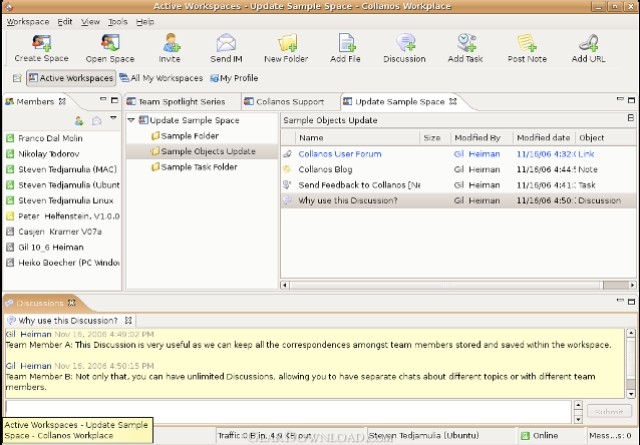Click the add member icon in Members panel

(x=79, y=121)
